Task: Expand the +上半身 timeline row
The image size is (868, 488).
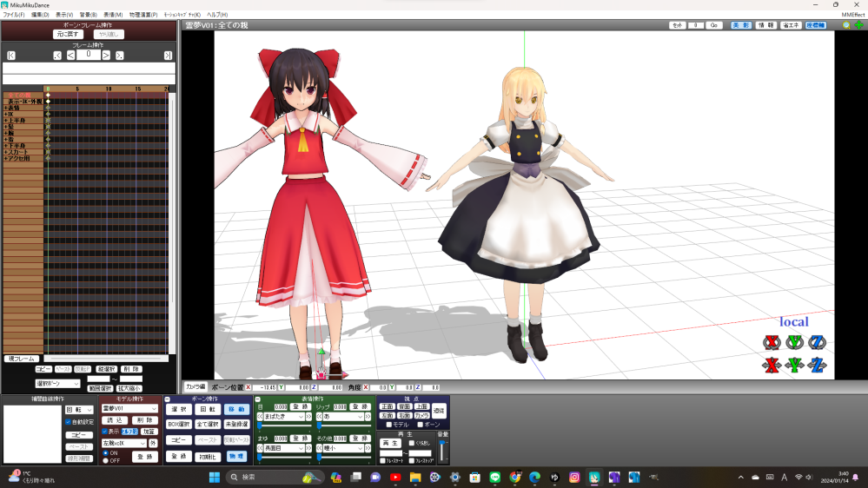Action: pos(6,121)
